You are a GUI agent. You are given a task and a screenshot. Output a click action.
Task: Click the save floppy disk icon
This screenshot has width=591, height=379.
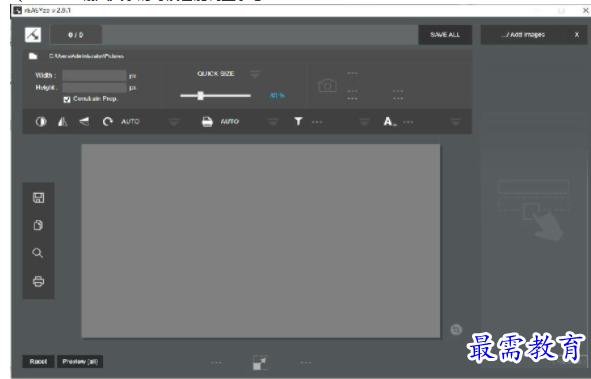point(38,198)
